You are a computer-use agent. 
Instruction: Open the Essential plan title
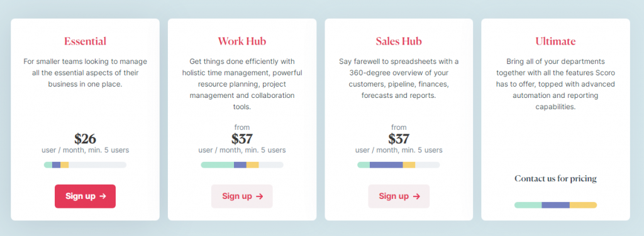coord(85,41)
